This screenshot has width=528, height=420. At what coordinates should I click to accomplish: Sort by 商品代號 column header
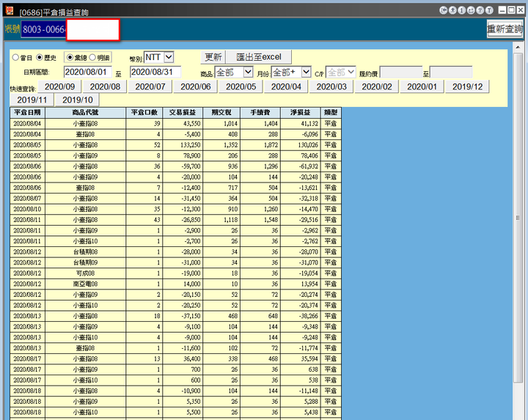(86, 112)
